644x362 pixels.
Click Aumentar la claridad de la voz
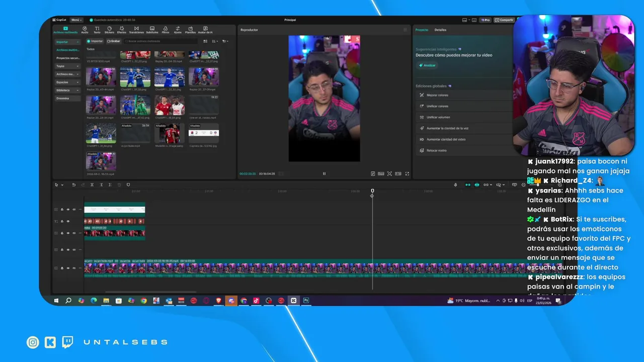463,128
